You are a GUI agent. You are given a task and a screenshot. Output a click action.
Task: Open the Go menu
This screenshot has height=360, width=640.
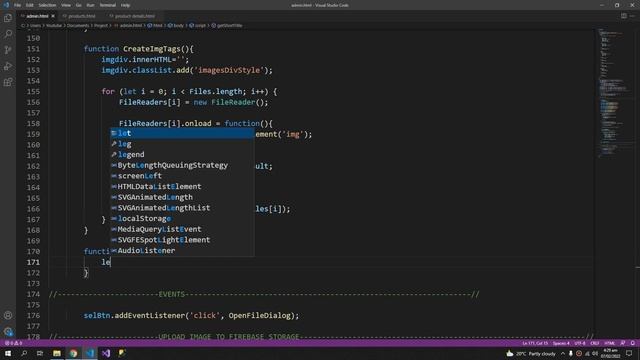[x=78, y=5]
